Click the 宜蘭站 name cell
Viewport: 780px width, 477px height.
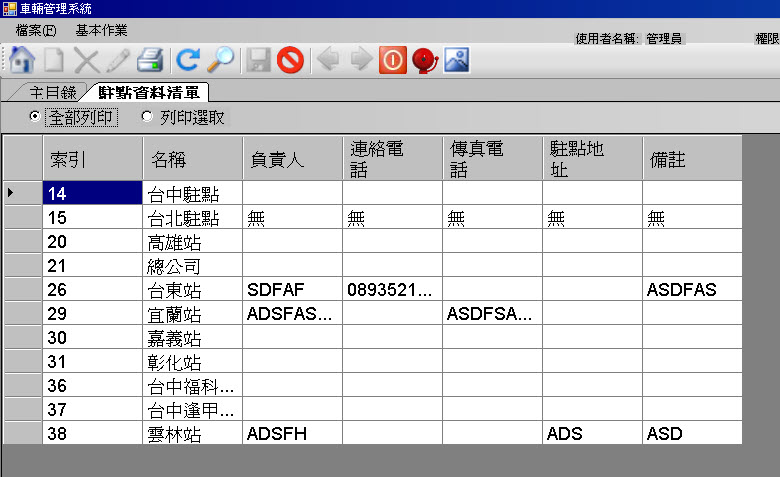pos(193,313)
